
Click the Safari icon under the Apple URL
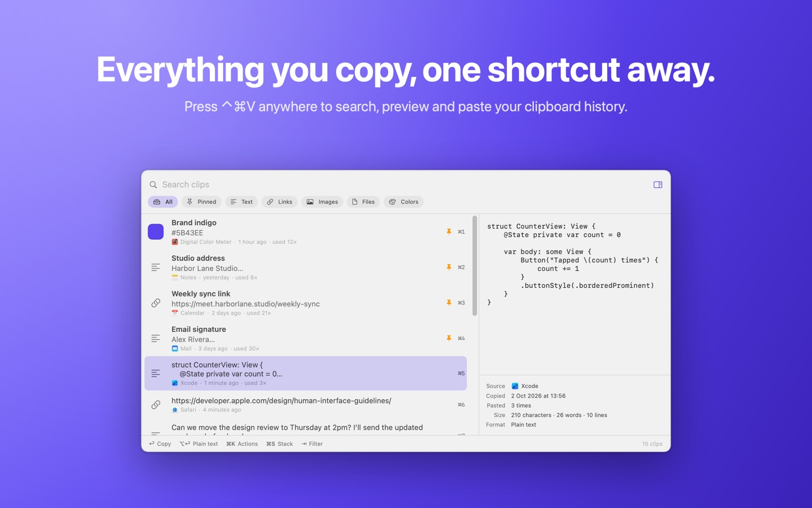(x=175, y=410)
